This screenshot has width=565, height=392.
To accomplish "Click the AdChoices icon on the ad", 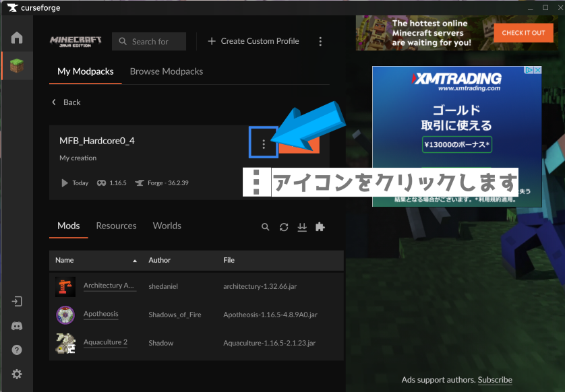I will click(x=529, y=70).
